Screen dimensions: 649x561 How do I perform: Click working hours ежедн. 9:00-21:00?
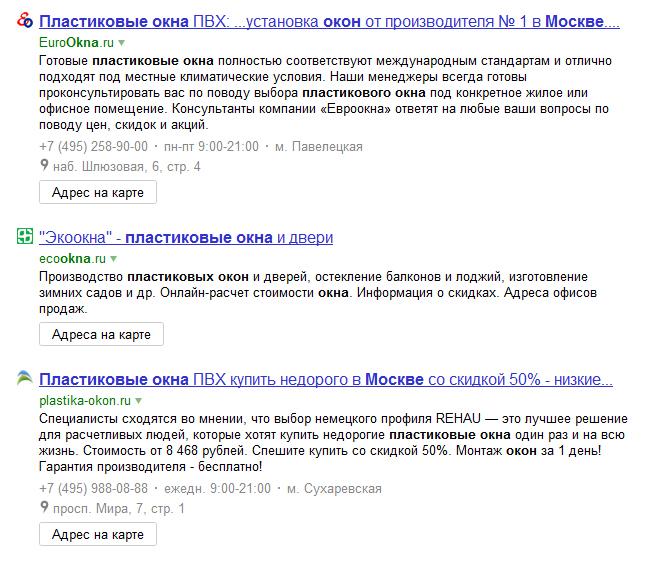tap(218, 488)
